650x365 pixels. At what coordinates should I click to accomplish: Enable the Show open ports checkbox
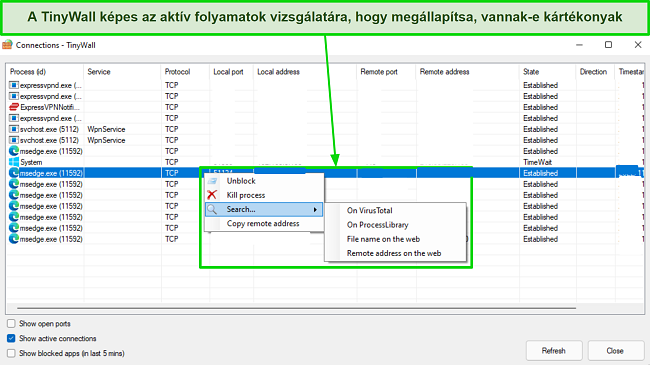point(11,324)
